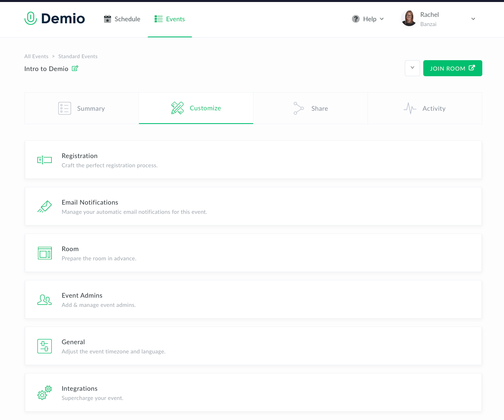Click Rachel's profile avatar photo

[409, 18]
